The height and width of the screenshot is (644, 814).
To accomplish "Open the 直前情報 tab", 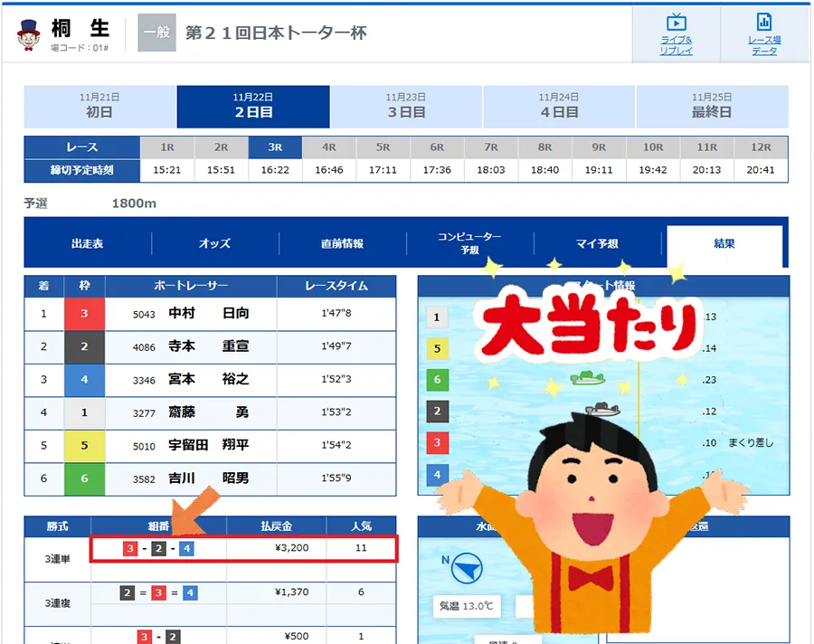I will coord(342,243).
